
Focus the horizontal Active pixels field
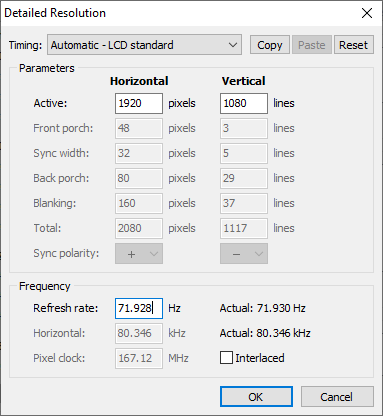point(139,103)
